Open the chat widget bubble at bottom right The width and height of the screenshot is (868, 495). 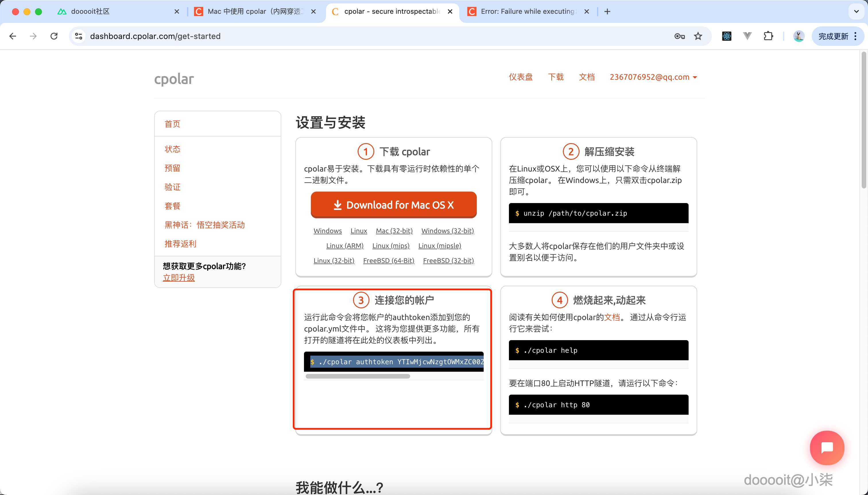click(x=827, y=448)
